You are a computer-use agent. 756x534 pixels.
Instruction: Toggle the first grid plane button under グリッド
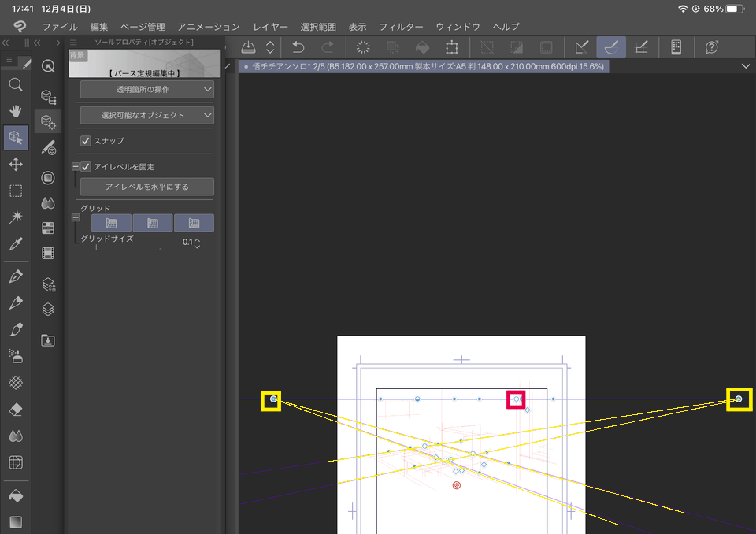click(111, 222)
